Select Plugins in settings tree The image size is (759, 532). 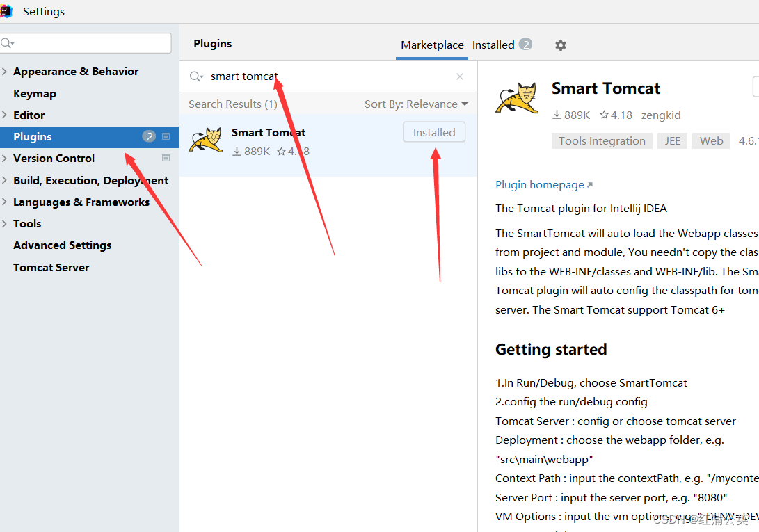[x=89, y=136]
